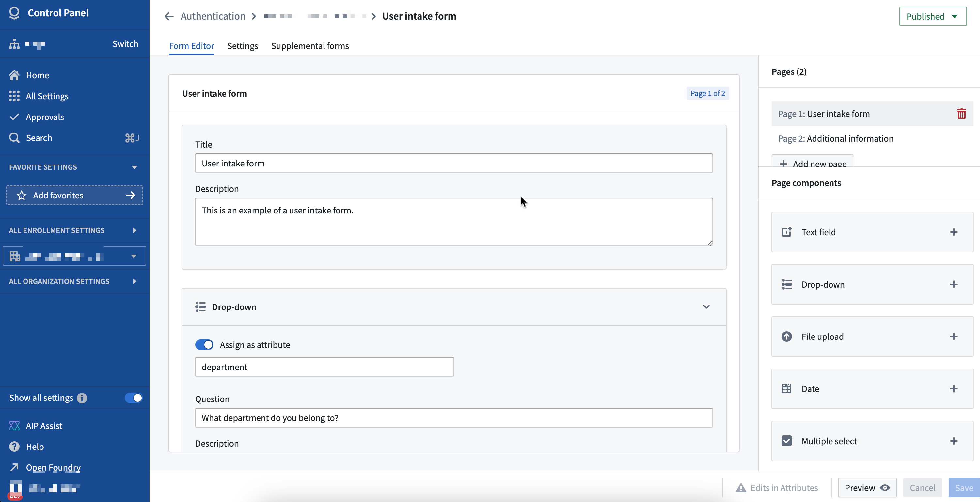Click the Home icon in sidebar
This screenshot has height=502, width=980.
tap(14, 75)
